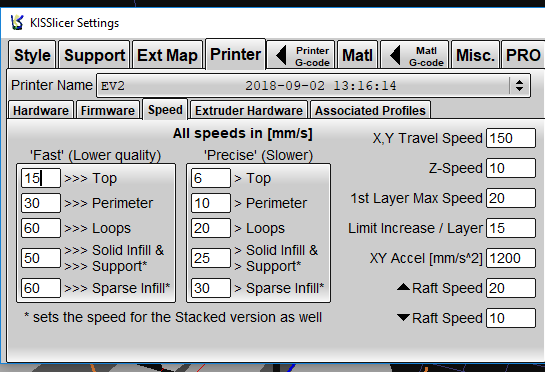Select the Printer tab
Screen dimensions: 545x372
point(236,54)
